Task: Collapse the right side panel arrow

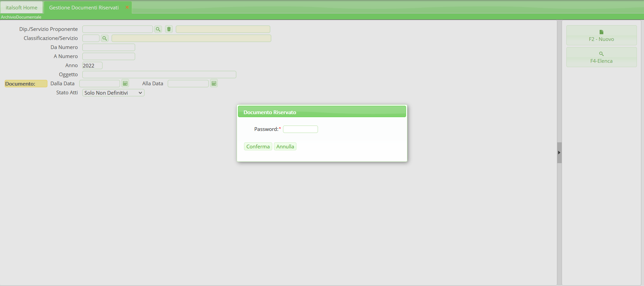Action: tap(559, 152)
